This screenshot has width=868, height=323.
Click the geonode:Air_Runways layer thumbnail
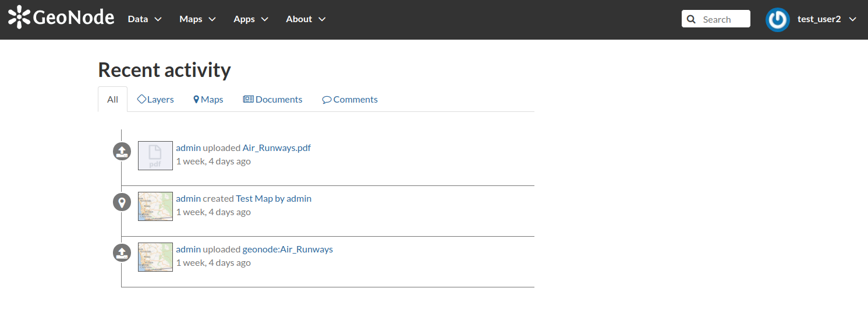155,257
